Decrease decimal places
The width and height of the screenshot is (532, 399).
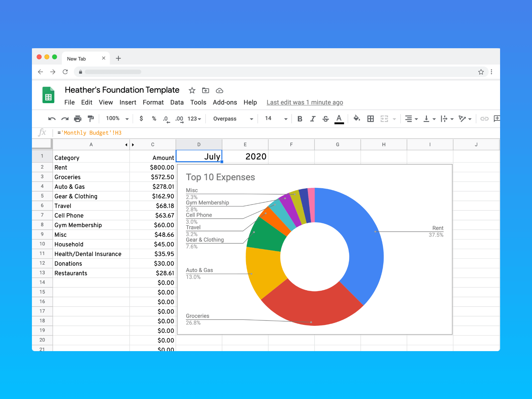click(x=166, y=118)
